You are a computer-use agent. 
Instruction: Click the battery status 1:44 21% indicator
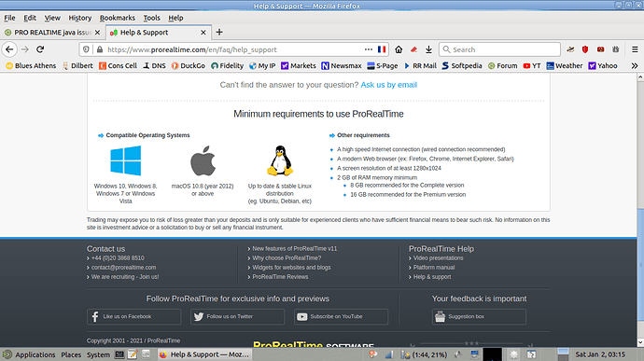(x=425, y=354)
